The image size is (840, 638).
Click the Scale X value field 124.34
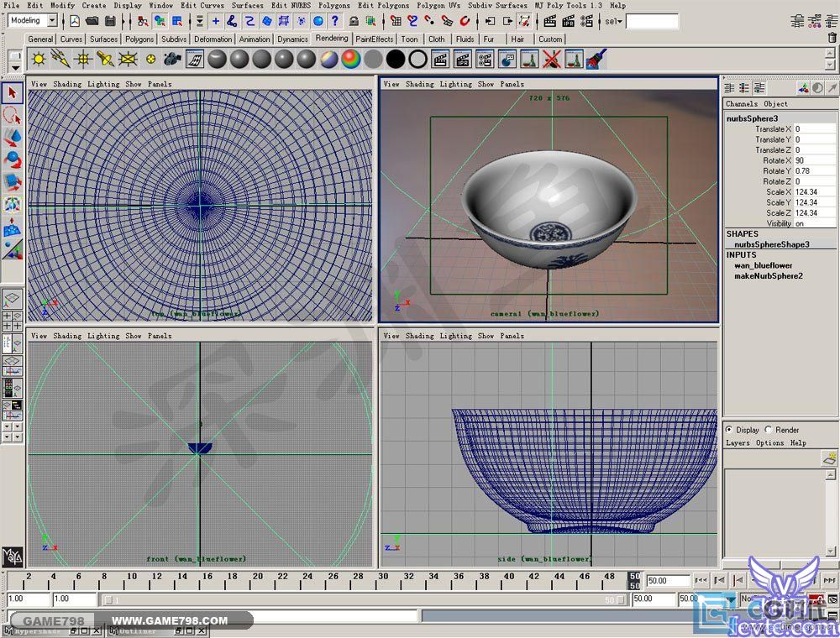click(x=814, y=192)
